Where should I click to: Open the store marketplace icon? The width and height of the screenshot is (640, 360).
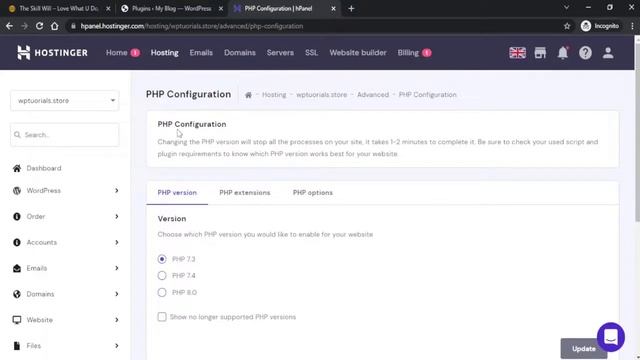point(540,53)
